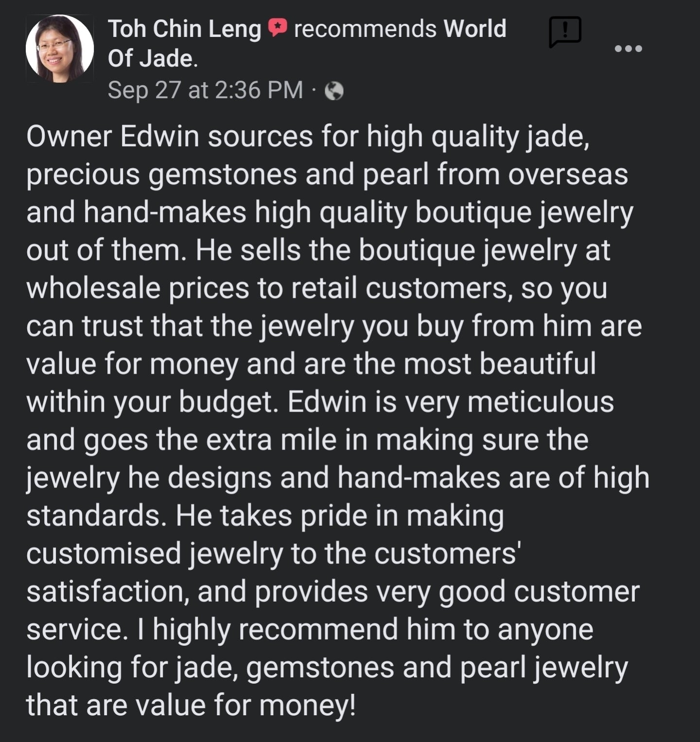The image size is (700, 742).
Task: Click the closing words "that are value for money!"
Action: pos(191,705)
